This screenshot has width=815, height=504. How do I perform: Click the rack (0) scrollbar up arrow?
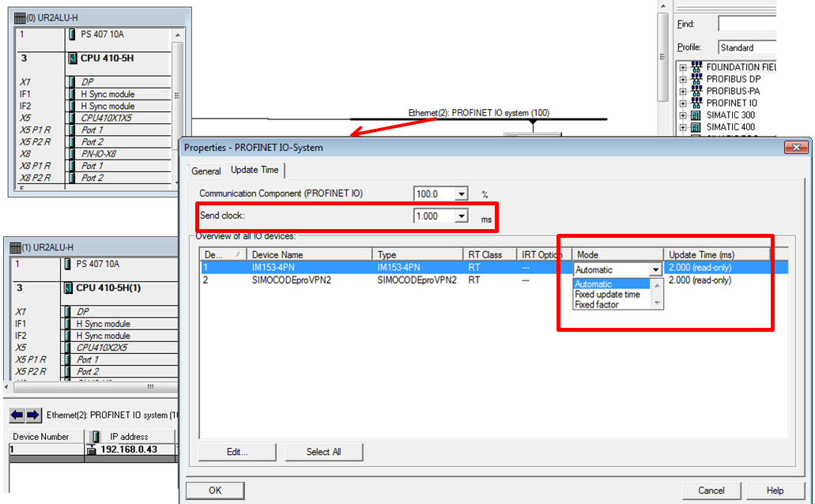(178, 35)
